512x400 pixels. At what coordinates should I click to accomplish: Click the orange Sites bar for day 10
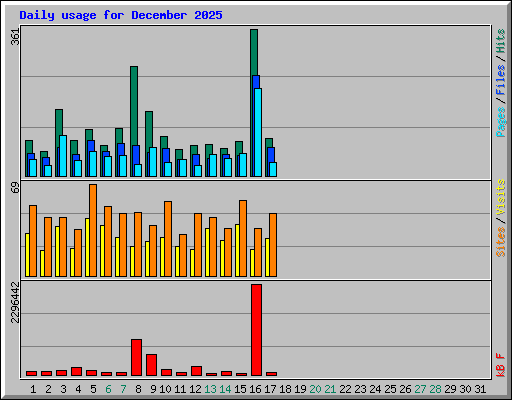click(x=168, y=239)
